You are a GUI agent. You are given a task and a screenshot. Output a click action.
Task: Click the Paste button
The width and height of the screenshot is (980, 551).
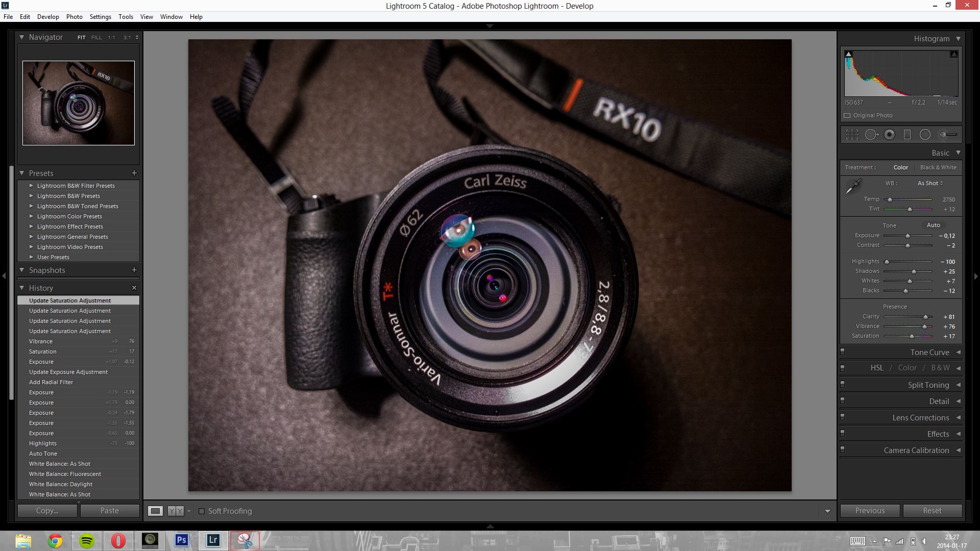[110, 511]
